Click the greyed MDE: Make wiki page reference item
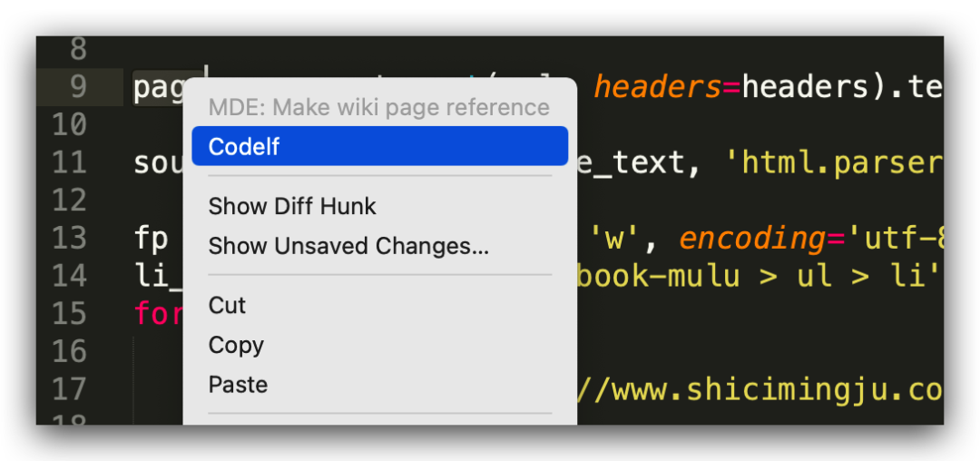The image size is (980, 461). (379, 107)
